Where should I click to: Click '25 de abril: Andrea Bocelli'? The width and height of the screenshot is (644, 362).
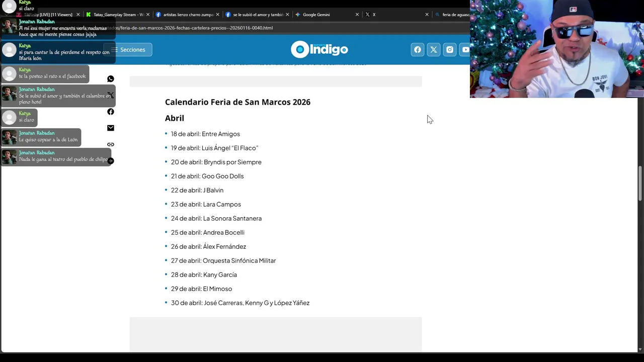coord(208,232)
